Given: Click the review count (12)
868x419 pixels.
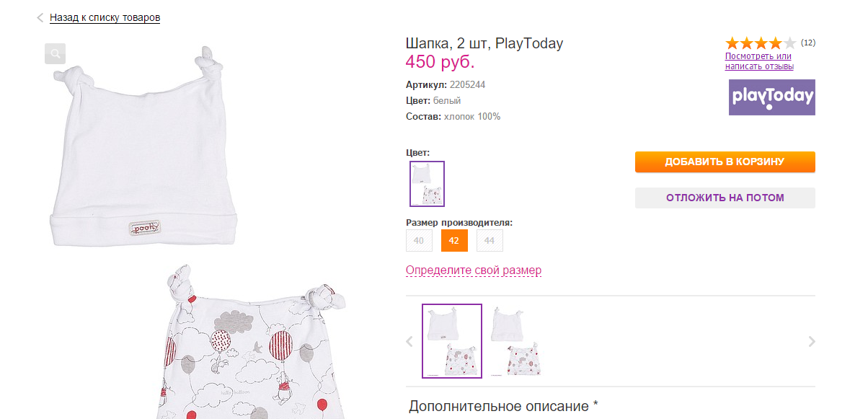Looking at the screenshot, I should [x=808, y=43].
